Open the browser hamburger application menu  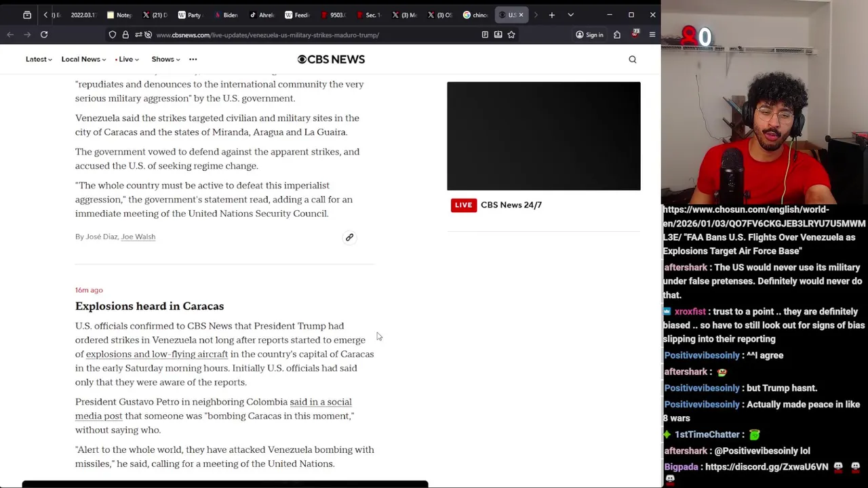[652, 35]
